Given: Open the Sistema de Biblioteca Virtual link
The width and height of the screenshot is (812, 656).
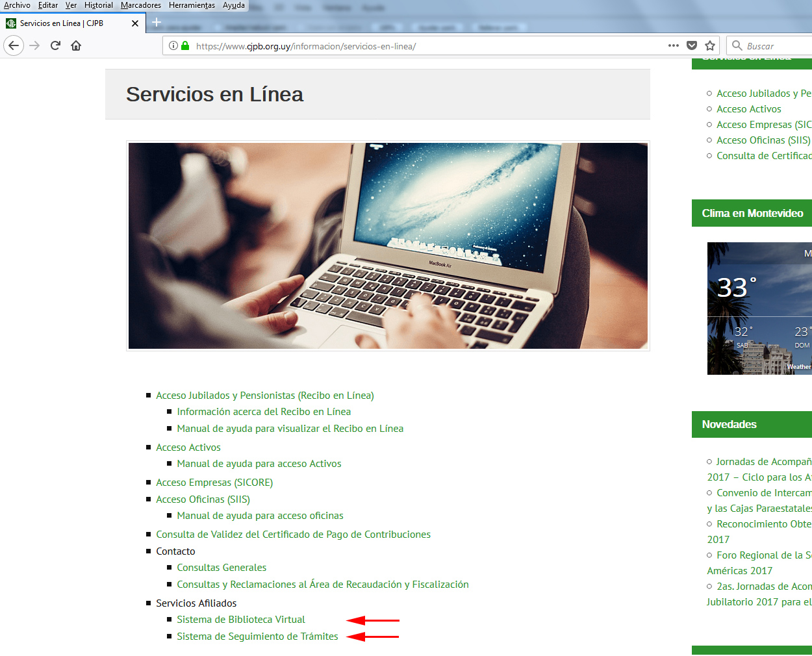Looking at the screenshot, I should pos(241,620).
